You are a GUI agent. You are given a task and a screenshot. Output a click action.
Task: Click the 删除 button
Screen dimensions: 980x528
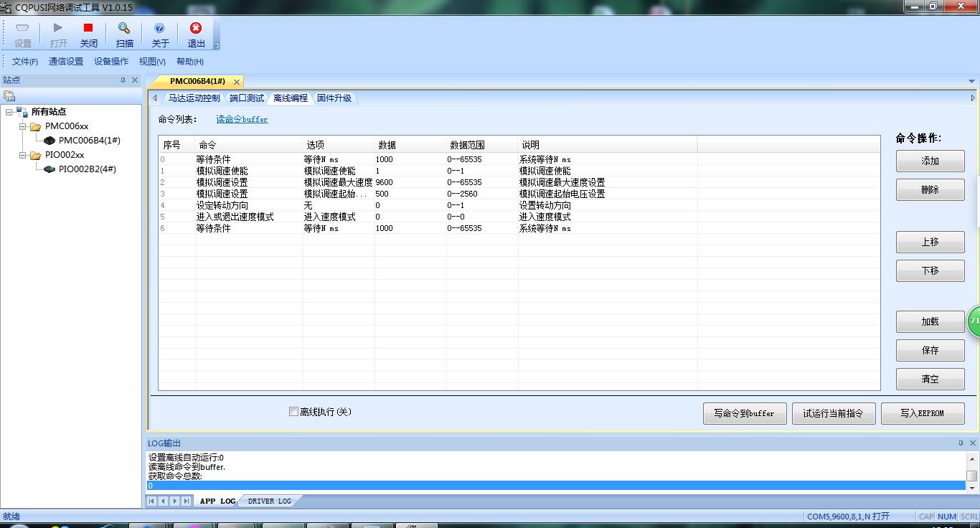coord(930,190)
